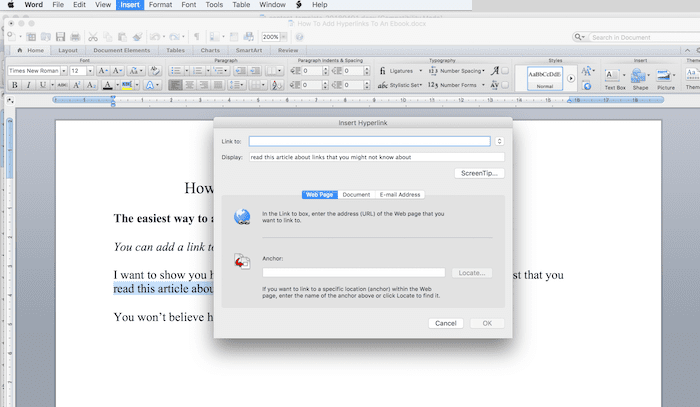Click the Locate... button
The width and height of the screenshot is (700, 407).
tap(472, 273)
